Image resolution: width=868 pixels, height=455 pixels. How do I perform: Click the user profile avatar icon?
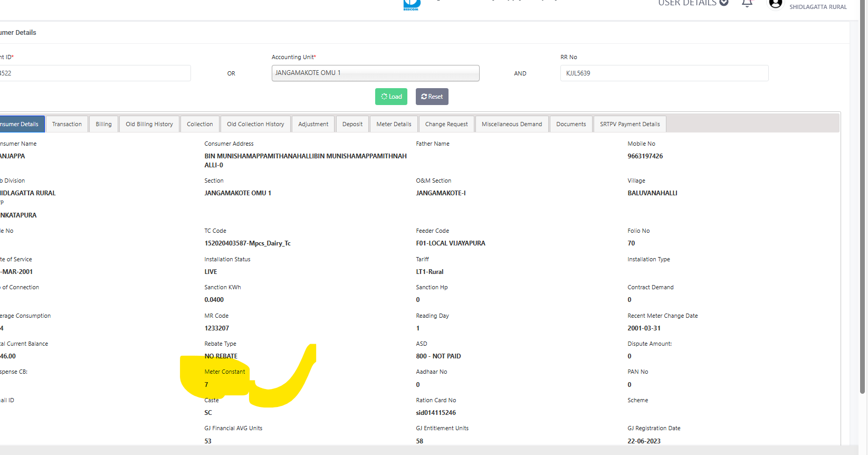(x=775, y=4)
